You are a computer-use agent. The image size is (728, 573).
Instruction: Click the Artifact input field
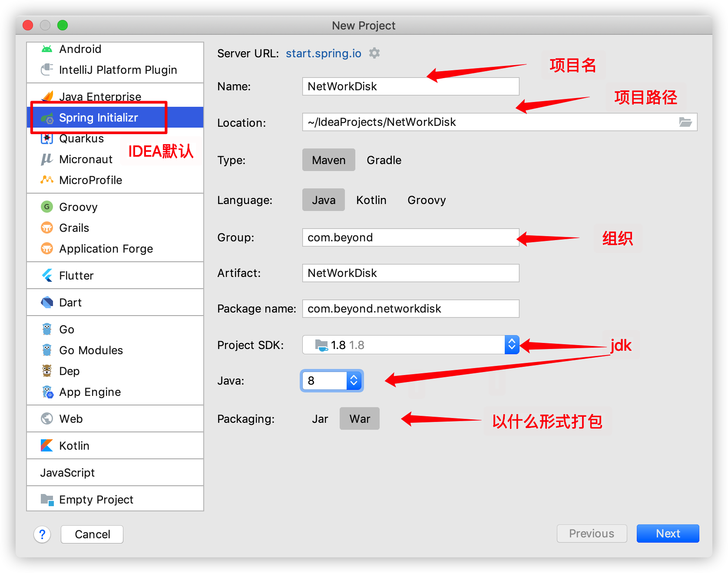click(411, 273)
